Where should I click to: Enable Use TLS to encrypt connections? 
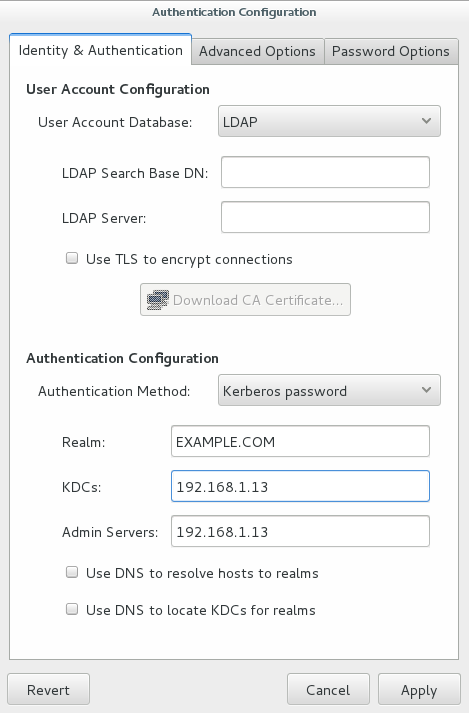(x=72, y=258)
